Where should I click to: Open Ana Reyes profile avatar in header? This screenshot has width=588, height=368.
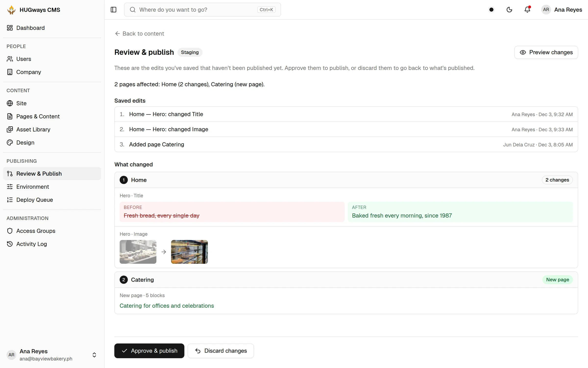click(x=546, y=10)
